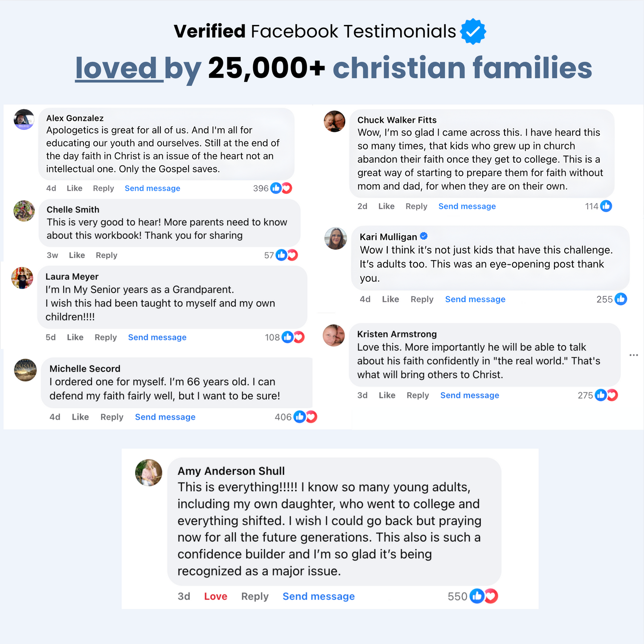Click Kristen Armstrong's profile picture
Viewport: 644px width, 644px height.
(x=334, y=336)
